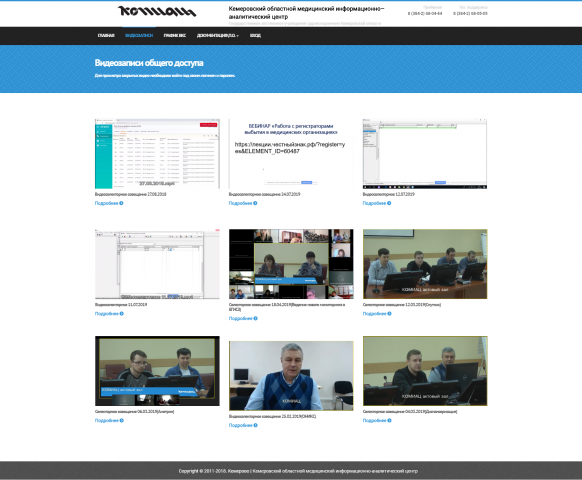Open the thumbnail showing four men at monitors
This screenshot has width=582, height=480.
pos(425,264)
